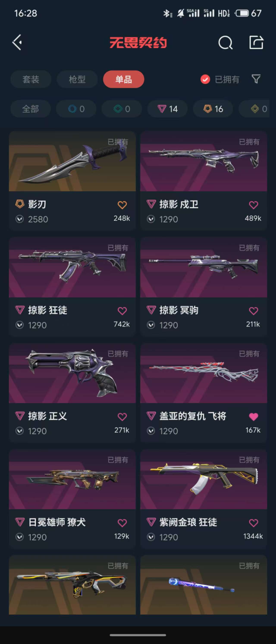Switch to the 套装 tab
Image resolution: width=276 pixels, height=644 pixels.
(31, 79)
